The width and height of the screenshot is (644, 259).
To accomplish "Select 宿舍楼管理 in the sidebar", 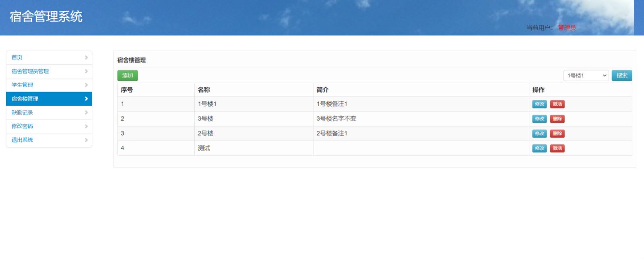I will 49,99.
